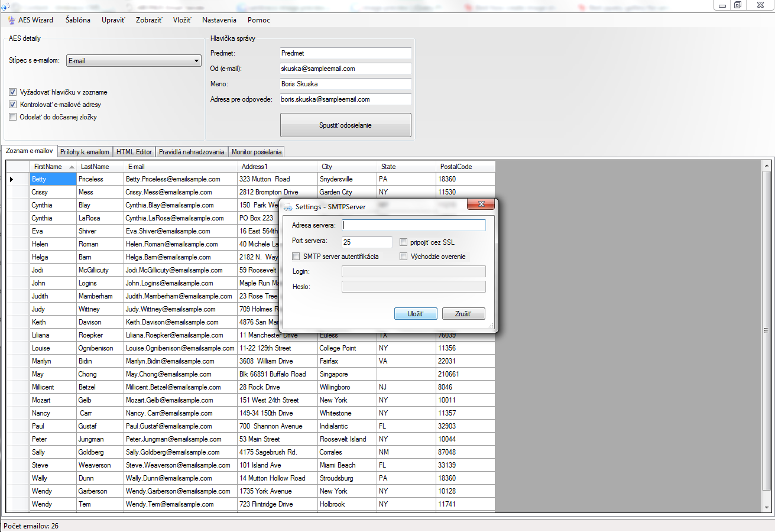
Task: Click the Adresa servera input field
Action: pyautogui.click(x=414, y=225)
